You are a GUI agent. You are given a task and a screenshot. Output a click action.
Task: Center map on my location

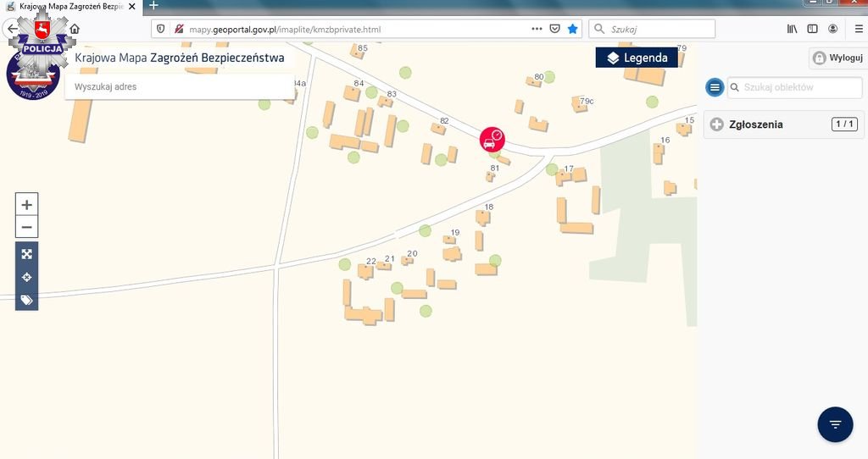point(26,277)
